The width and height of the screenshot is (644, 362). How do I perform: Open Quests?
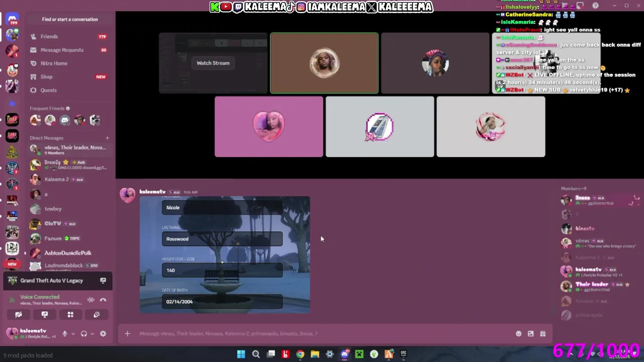click(69, 90)
